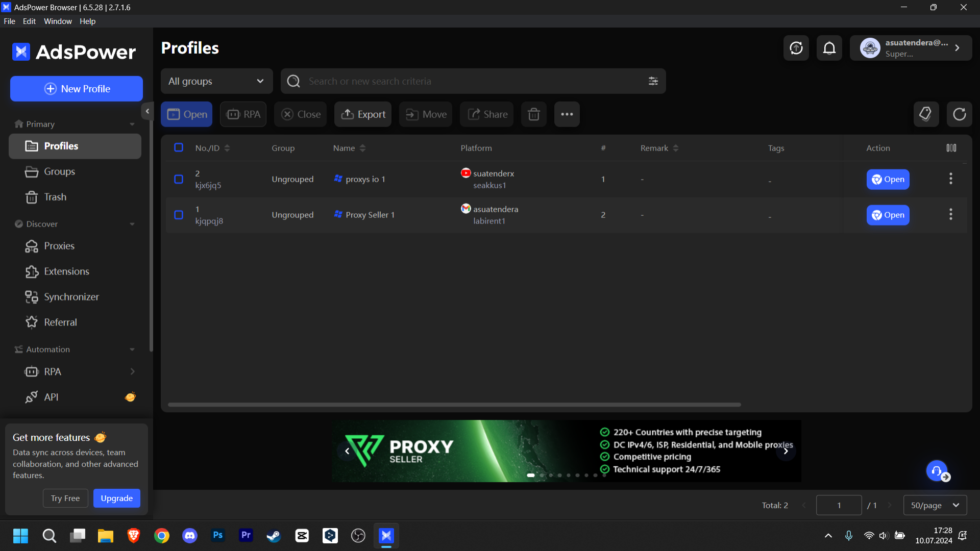This screenshot has height=551, width=980.
Task: Open the All groups dropdown
Action: [217, 81]
